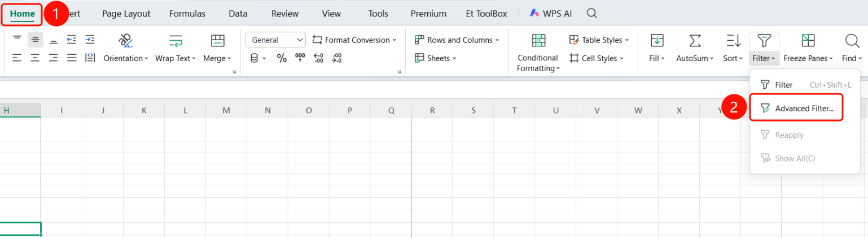
Task: Apply Comma Style thousands separator
Action: pos(300,58)
